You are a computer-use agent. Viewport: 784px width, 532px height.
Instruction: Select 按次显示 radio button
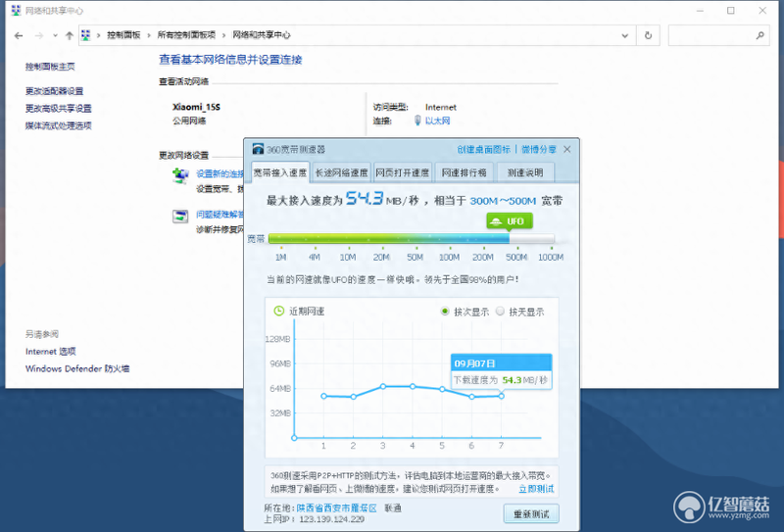click(x=445, y=312)
